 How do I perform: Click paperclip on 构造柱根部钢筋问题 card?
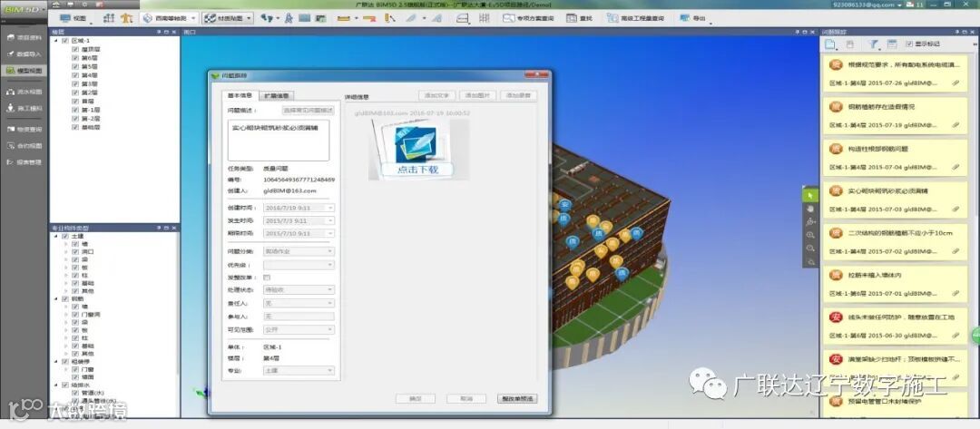pyautogui.click(x=955, y=168)
